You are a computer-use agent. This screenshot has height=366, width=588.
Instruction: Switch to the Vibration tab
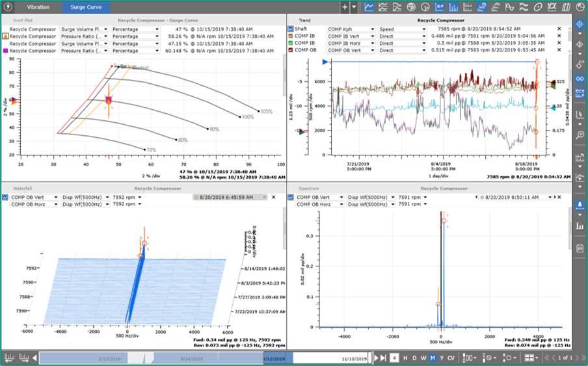38,7
